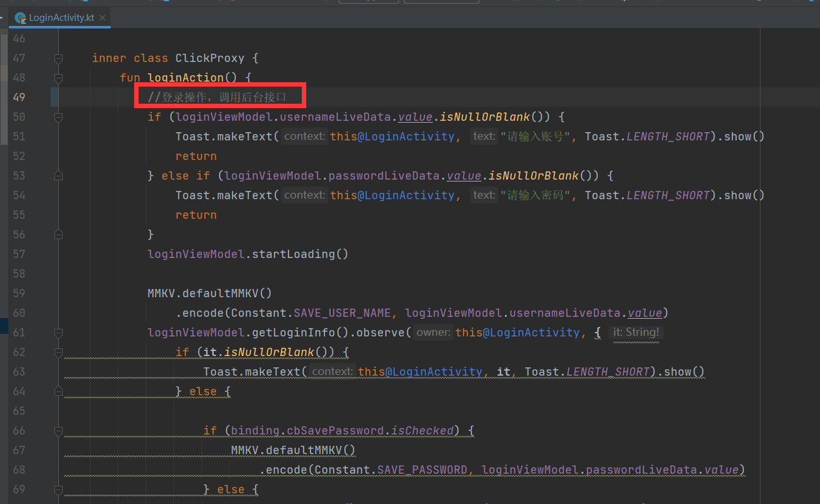Collapse the if block at line 50
The width and height of the screenshot is (820, 504).
pos(58,117)
